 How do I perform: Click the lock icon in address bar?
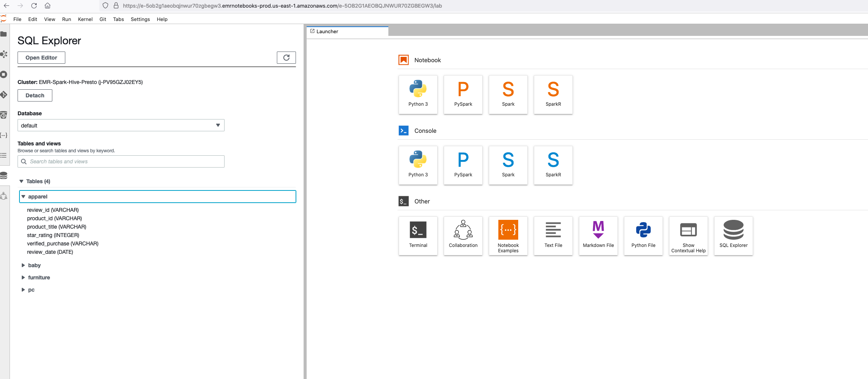tap(116, 6)
